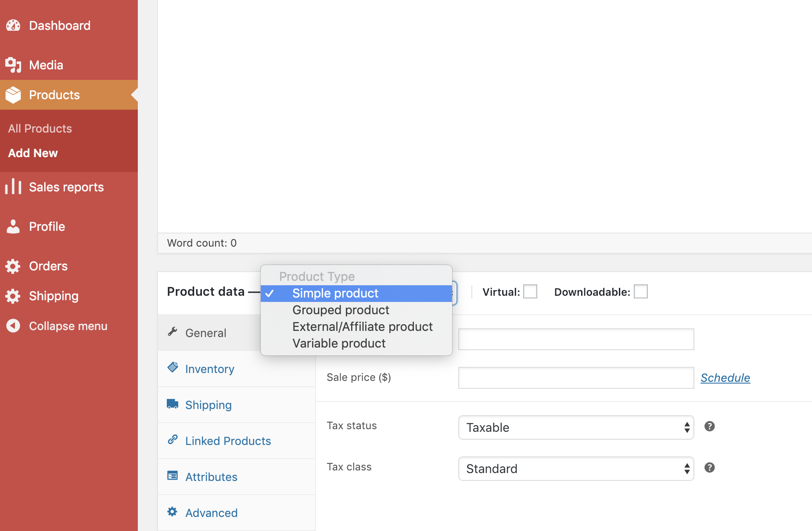Click the Profile person icon
The height and width of the screenshot is (531, 812).
13,226
